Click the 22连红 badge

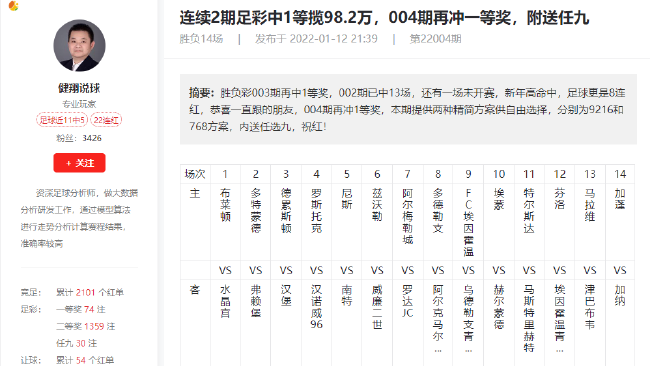(x=106, y=120)
